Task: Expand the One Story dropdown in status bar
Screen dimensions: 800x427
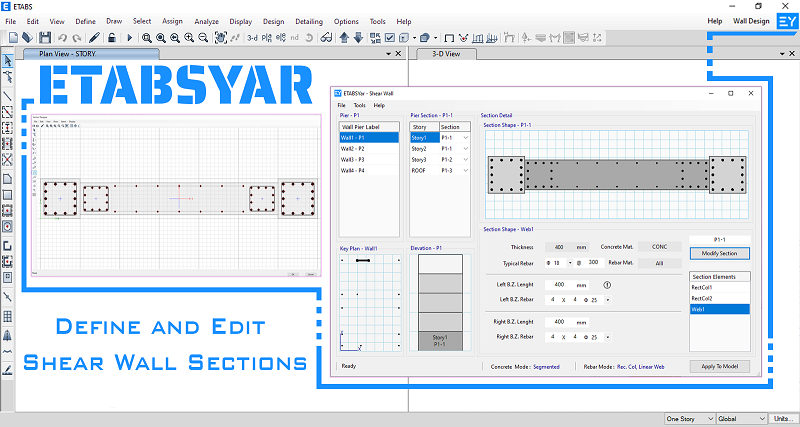Action: pos(690,419)
